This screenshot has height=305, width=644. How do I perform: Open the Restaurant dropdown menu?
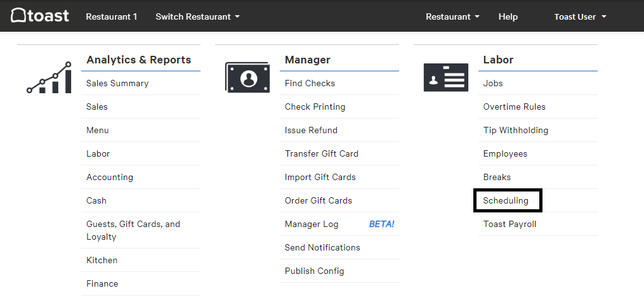point(452,17)
